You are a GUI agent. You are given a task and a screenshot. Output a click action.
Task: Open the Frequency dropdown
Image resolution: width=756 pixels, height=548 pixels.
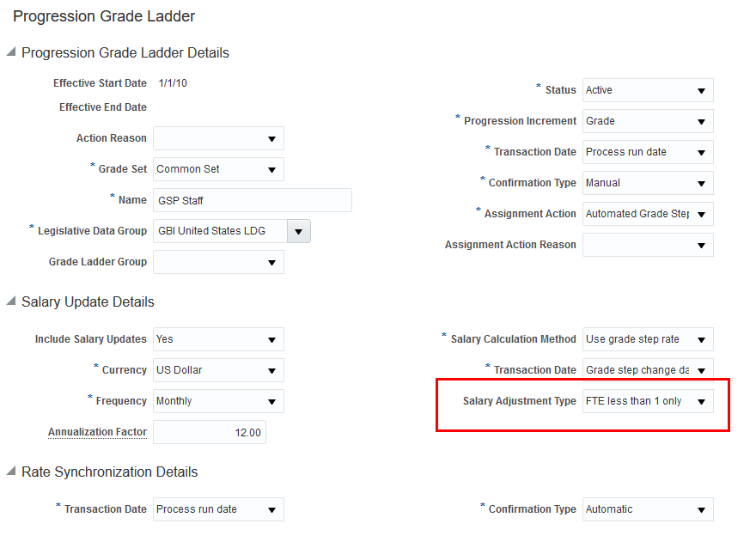point(218,401)
